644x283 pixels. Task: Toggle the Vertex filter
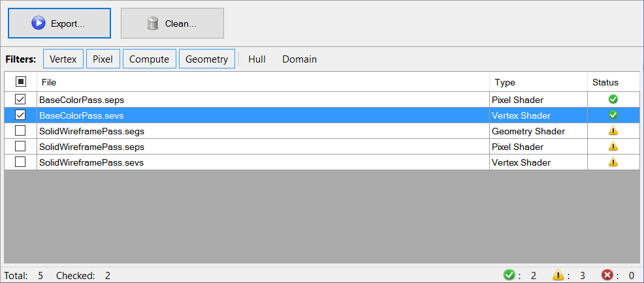[x=63, y=59]
